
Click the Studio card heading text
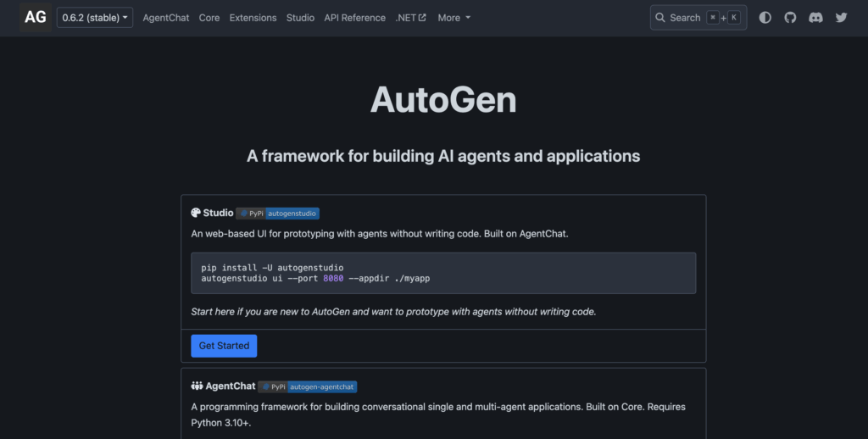218,213
